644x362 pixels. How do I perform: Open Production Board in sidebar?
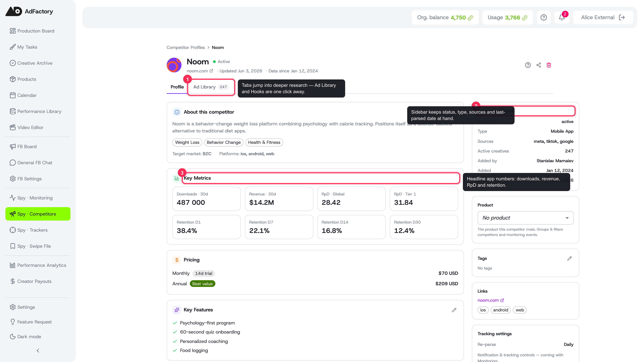point(38,31)
